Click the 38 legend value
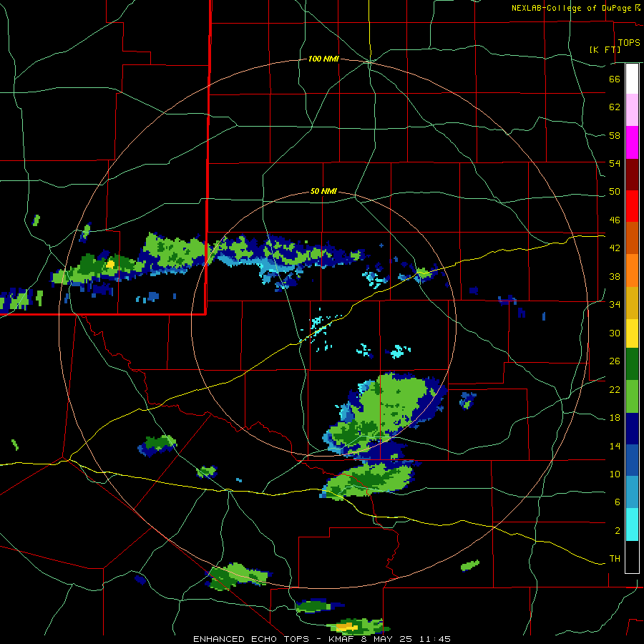The height and width of the screenshot is (644, 644). [x=615, y=276]
